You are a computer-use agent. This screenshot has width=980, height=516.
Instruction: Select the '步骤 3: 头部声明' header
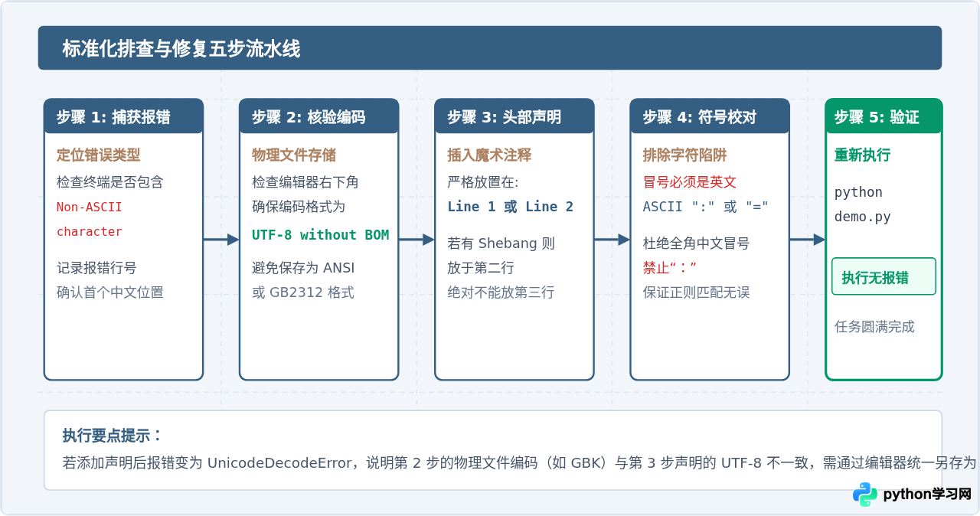click(x=514, y=116)
